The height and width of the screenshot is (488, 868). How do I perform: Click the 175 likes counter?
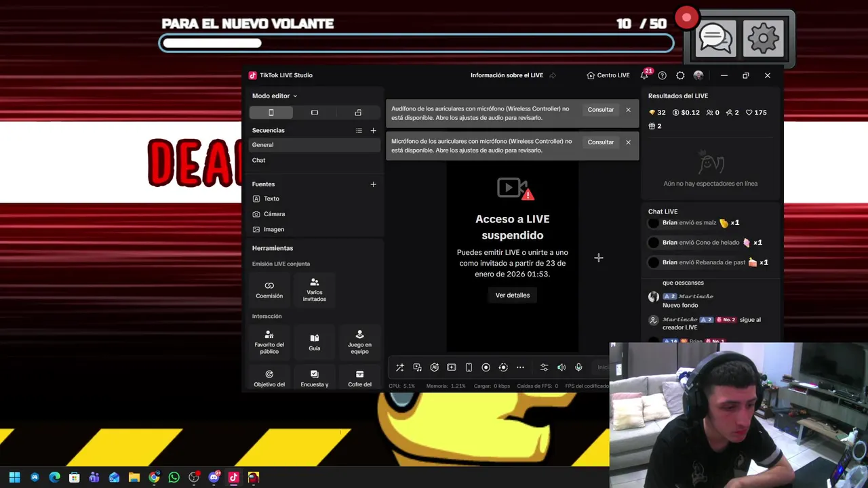pos(756,113)
